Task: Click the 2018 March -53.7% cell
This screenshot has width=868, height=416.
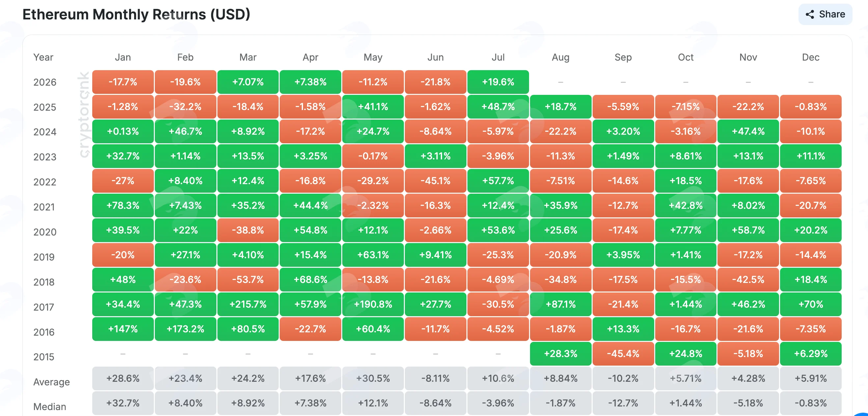Action: pyautogui.click(x=248, y=280)
